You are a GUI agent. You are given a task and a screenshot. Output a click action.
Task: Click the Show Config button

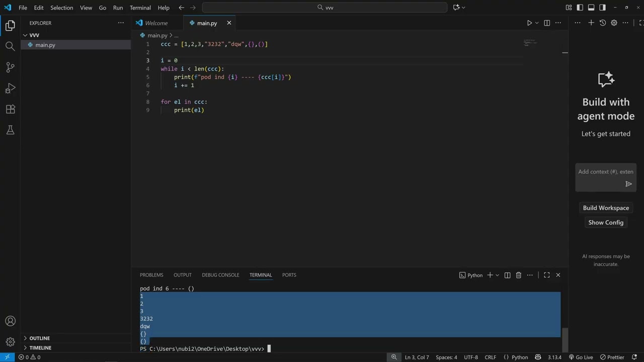click(606, 223)
